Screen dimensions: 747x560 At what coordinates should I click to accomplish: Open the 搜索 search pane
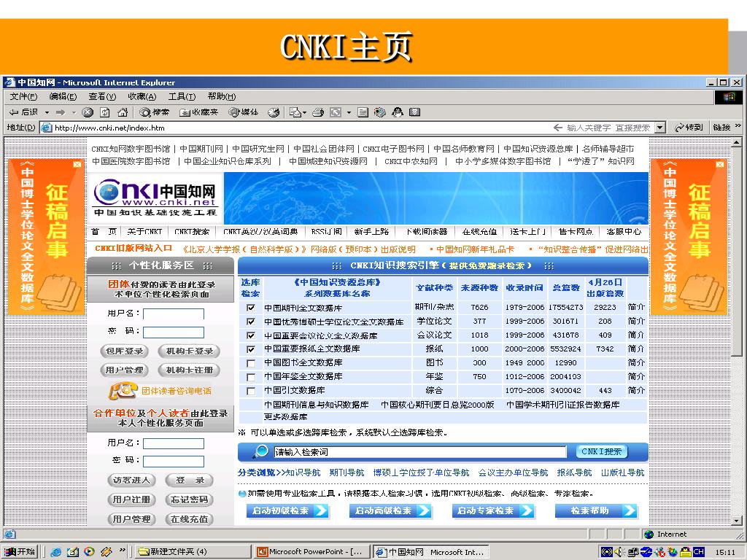pos(155,112)
